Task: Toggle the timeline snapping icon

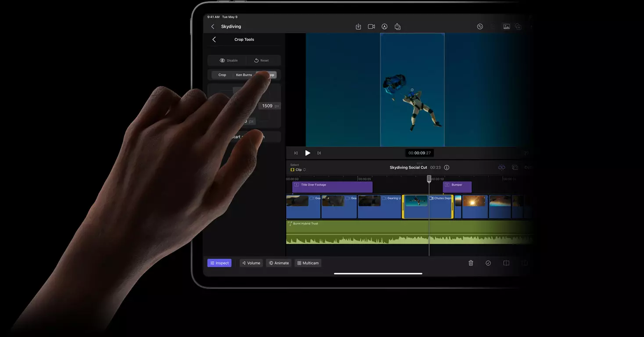Action: click(x=501, y=168)
